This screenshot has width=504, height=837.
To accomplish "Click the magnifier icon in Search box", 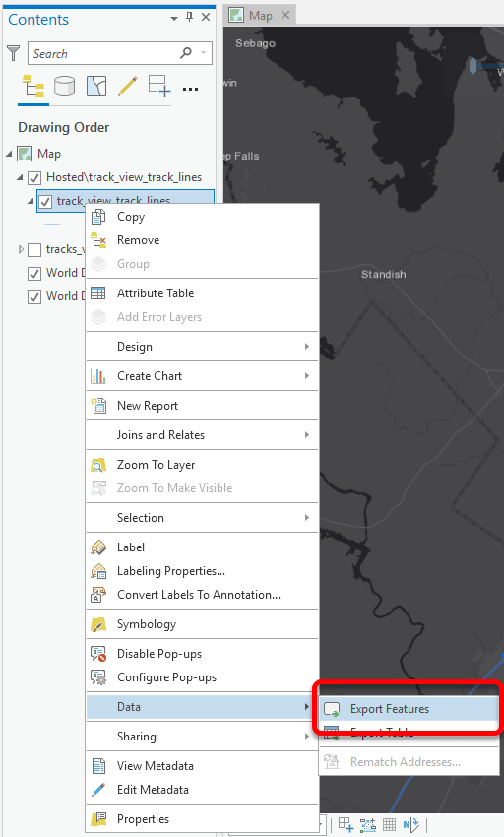I will [186, 53].
